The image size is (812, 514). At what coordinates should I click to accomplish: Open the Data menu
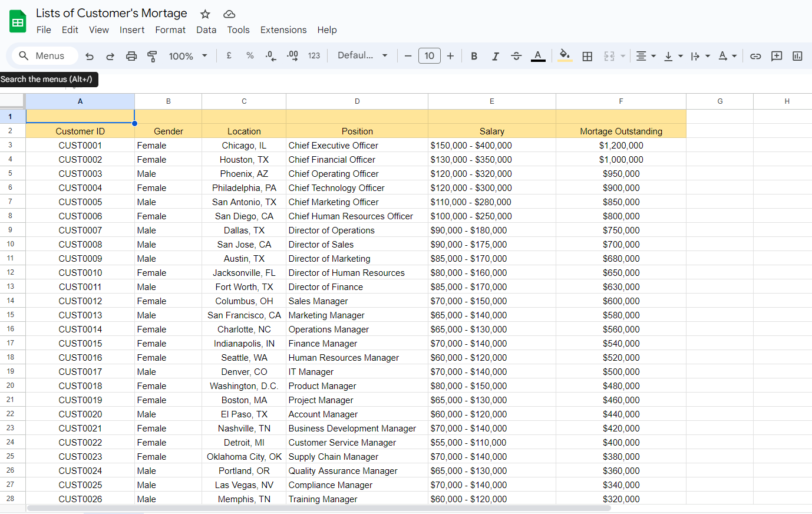[206, 30]
